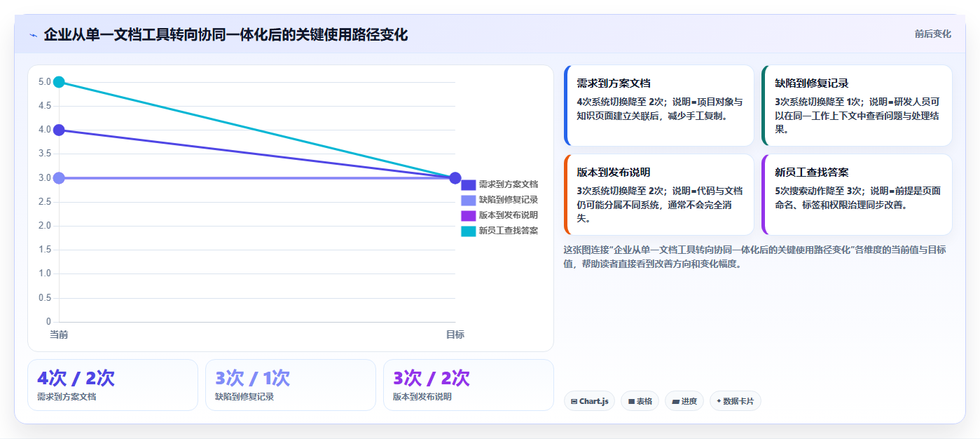Toggle the 缺陷到修复记录 legend color box

468,200
